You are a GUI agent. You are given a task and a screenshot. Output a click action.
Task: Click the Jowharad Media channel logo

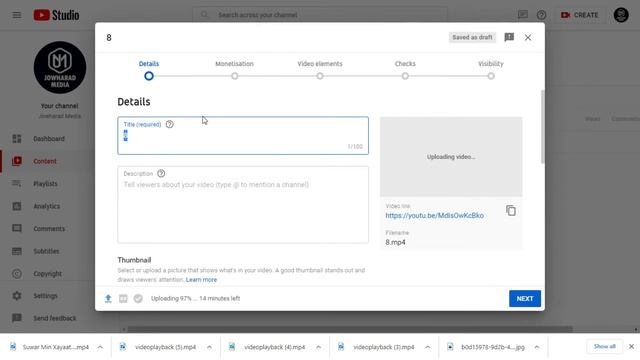pyautogui.click(x=60, y=67)
